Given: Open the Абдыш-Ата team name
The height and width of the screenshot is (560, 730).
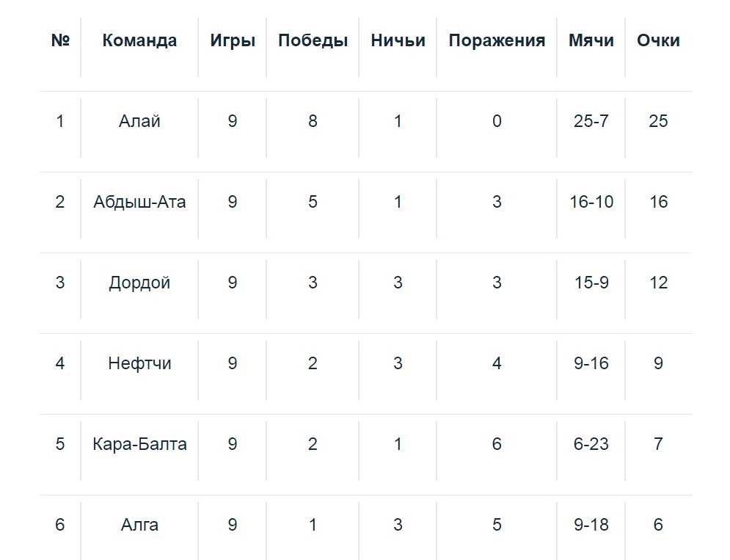Looking at the screenshot, I should 139,202.
